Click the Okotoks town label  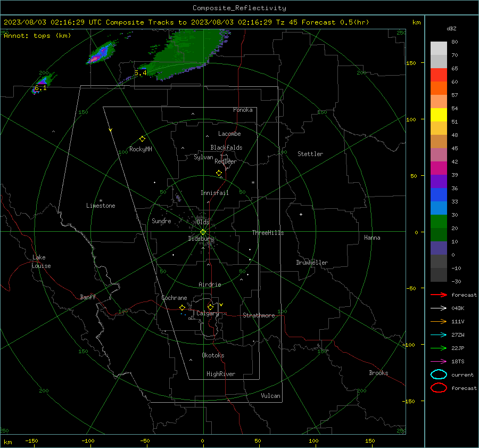(213, 355)
